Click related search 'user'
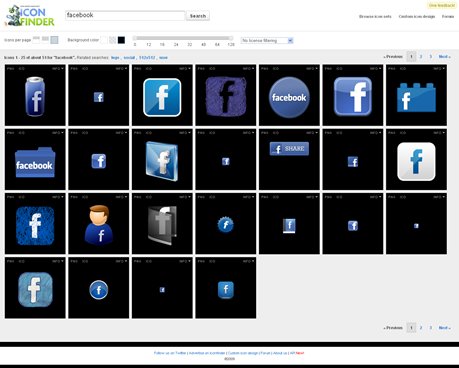This screenshot has width=459, height=368. (163, 58)
